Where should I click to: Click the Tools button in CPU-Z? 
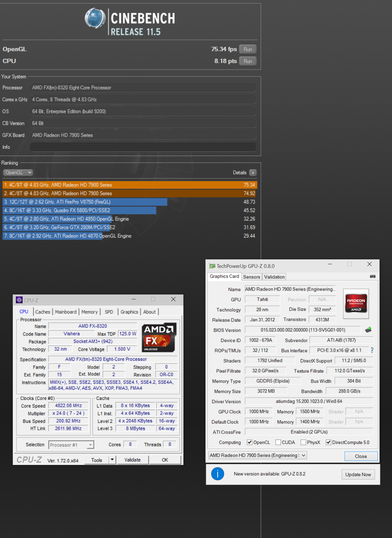97,460
